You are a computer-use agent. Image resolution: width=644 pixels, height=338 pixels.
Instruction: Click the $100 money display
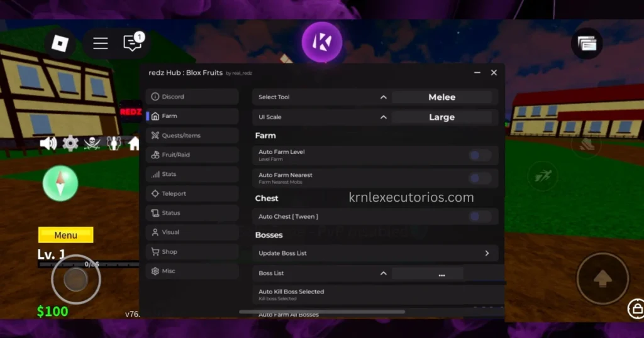53,312
